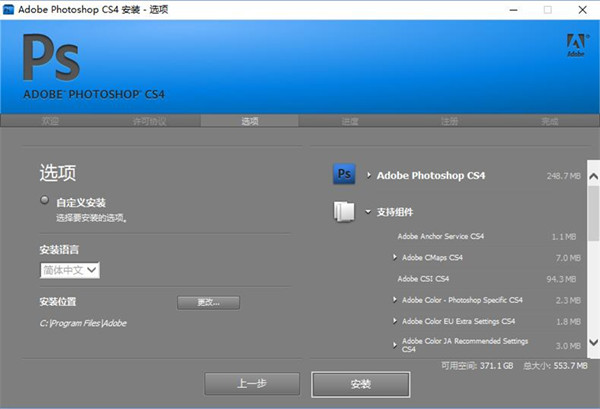Switch to the 许可协议 step tab
Image resolution: width=600 pixels, height=409 pixels.
coord(150,121)
